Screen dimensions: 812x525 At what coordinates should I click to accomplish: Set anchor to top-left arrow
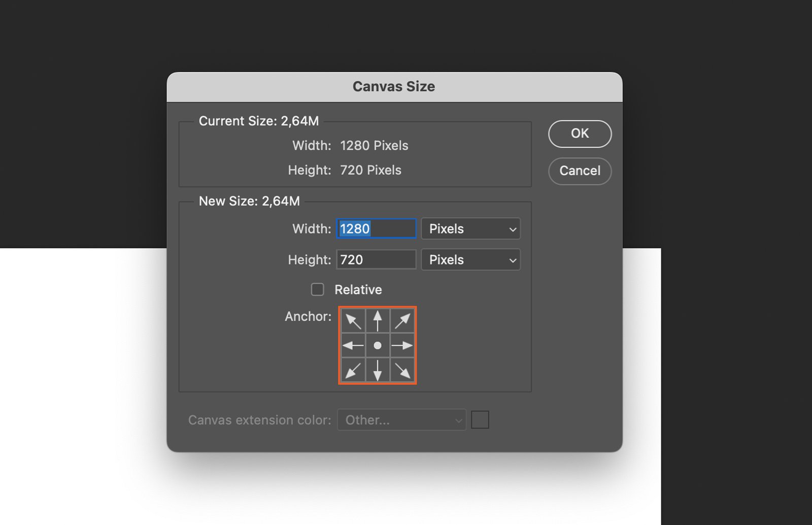pos(353,321)
